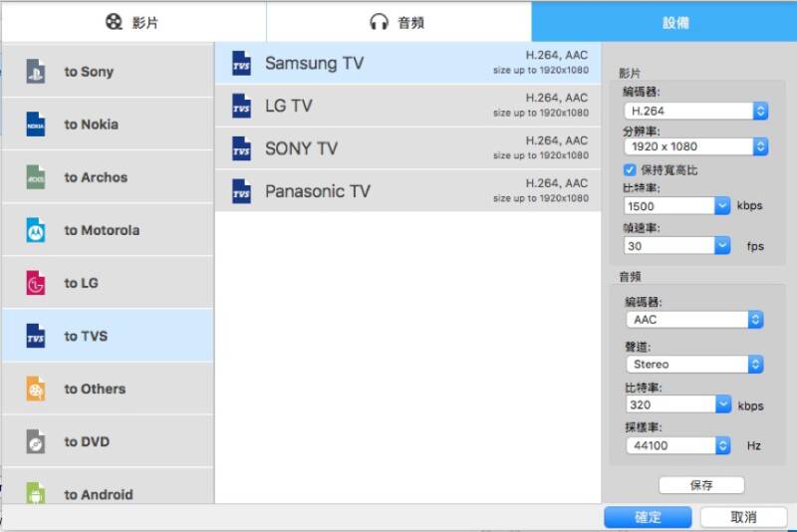Switch to the 音頻 tab
797x532 pixels.
click(x=399, y=22)
